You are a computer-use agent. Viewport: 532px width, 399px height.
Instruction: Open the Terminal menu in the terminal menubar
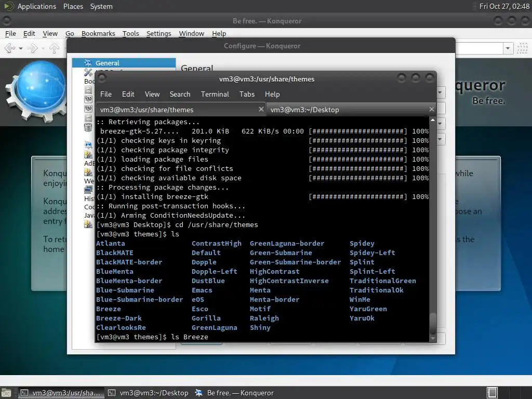[215, 94]
